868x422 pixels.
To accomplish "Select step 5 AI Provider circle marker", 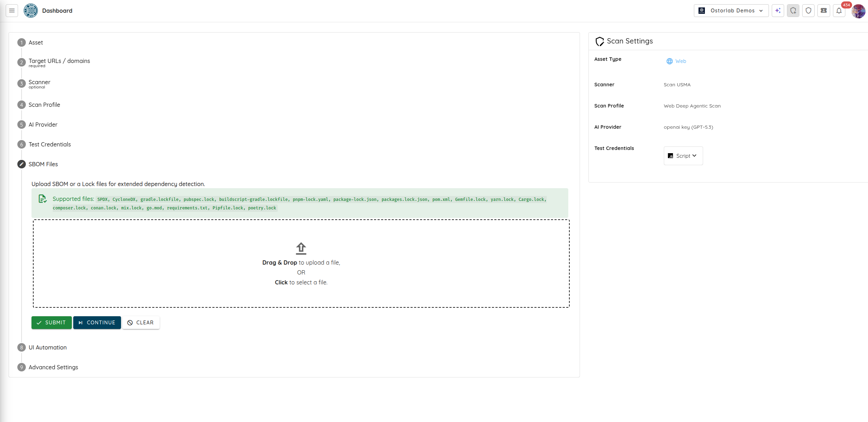I will click(x=21, y=125).
